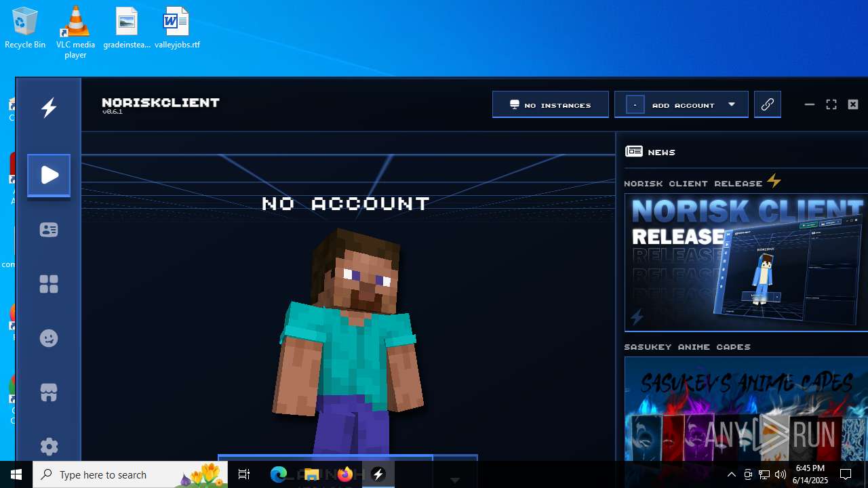This screenshot has width=868, height=488.
Task: Open Task View on taskbar
Action: pos(244,474)
